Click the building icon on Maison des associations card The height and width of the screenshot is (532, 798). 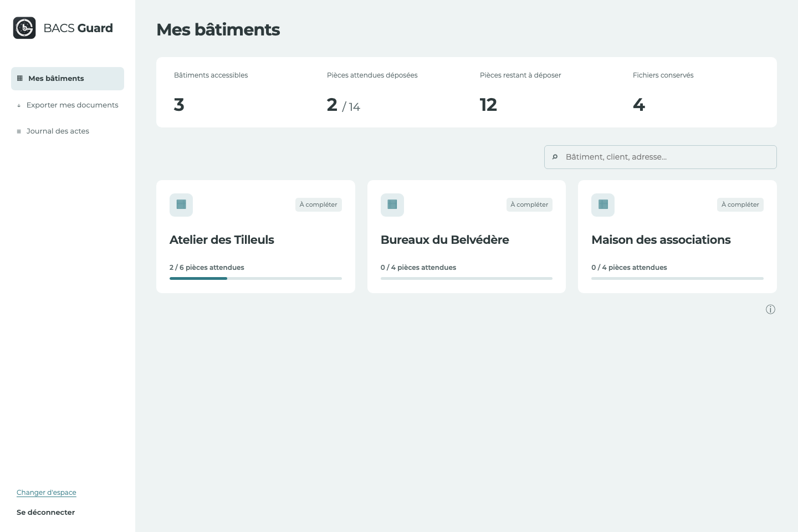[x=603, y=204]
